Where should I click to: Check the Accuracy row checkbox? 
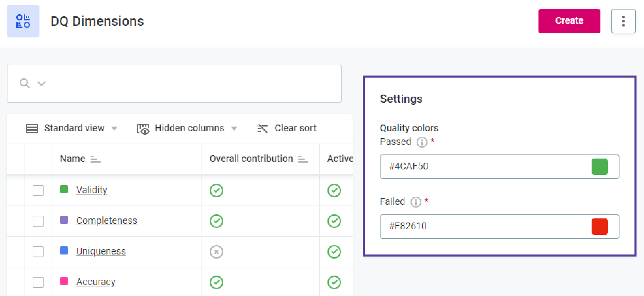pos(38,282)
